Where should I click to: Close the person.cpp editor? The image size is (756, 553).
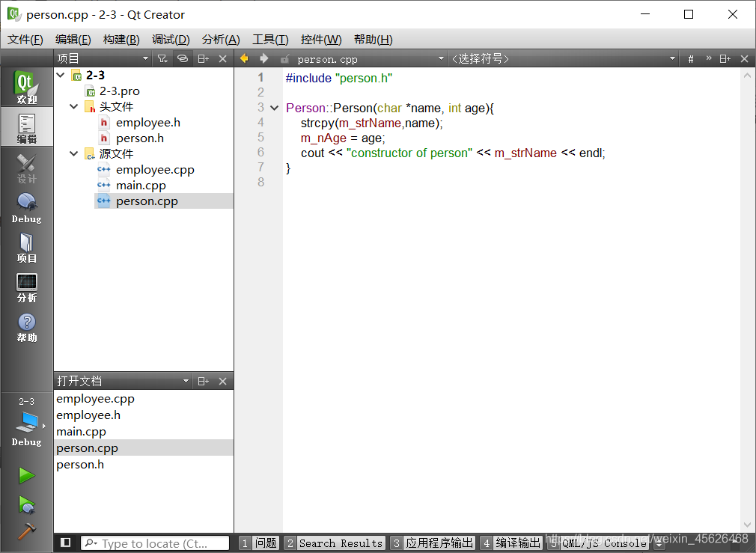tap(745, 58)
